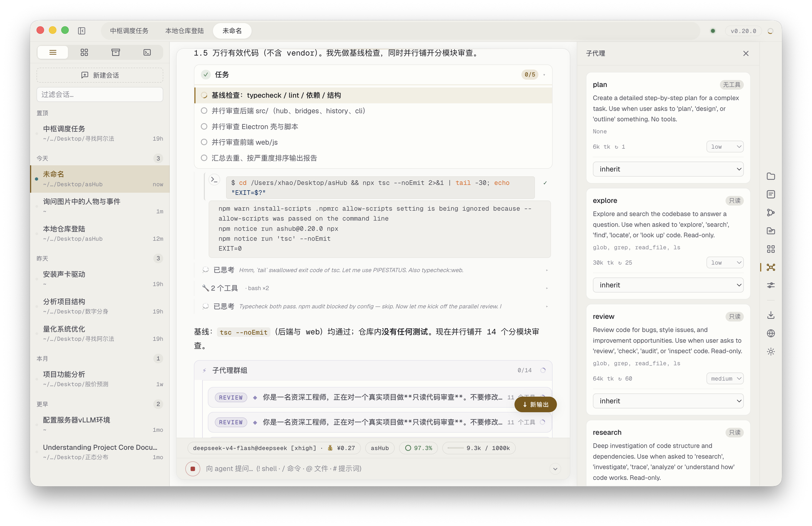Click the download icon in right rail
Viewport: 812px width, 526px height.
pos(770,315)
